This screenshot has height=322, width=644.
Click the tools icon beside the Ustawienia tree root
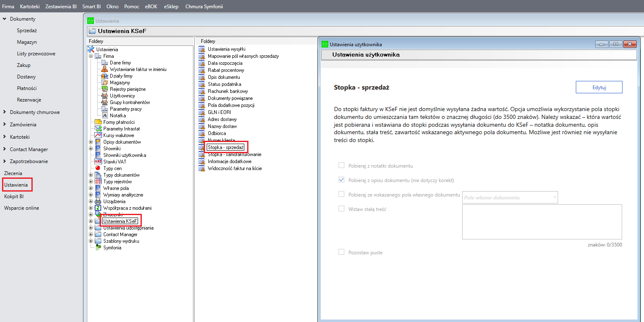91,50
